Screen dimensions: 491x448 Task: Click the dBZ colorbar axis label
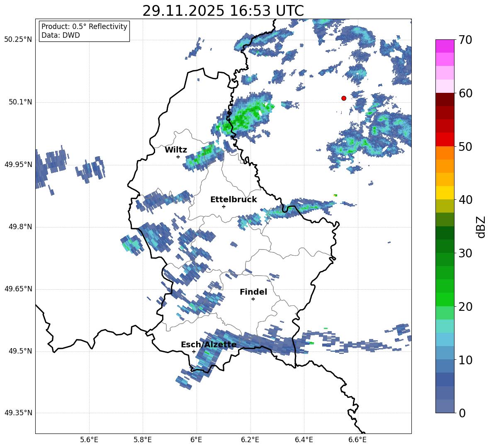[x=481, y=227]
